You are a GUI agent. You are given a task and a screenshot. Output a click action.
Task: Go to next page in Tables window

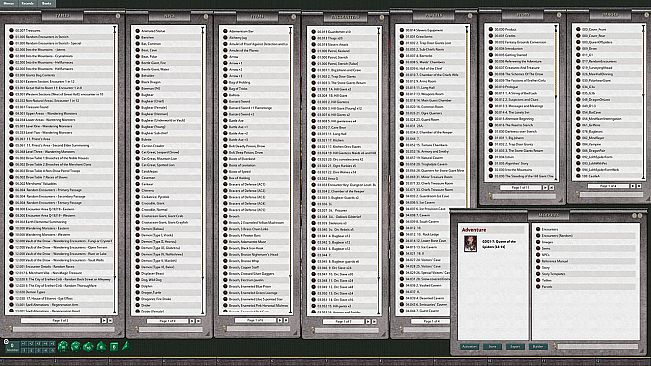(x=104, y=320)
